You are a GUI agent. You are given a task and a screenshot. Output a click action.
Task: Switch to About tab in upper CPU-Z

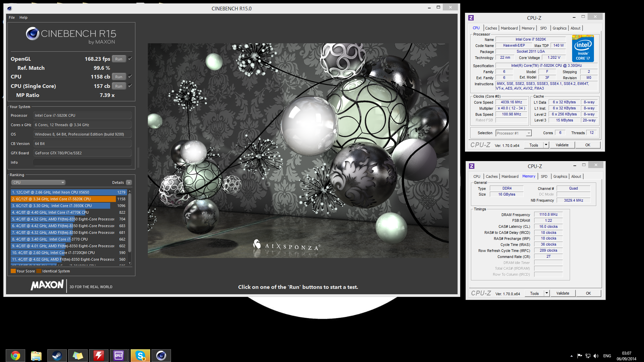[575, 28]
